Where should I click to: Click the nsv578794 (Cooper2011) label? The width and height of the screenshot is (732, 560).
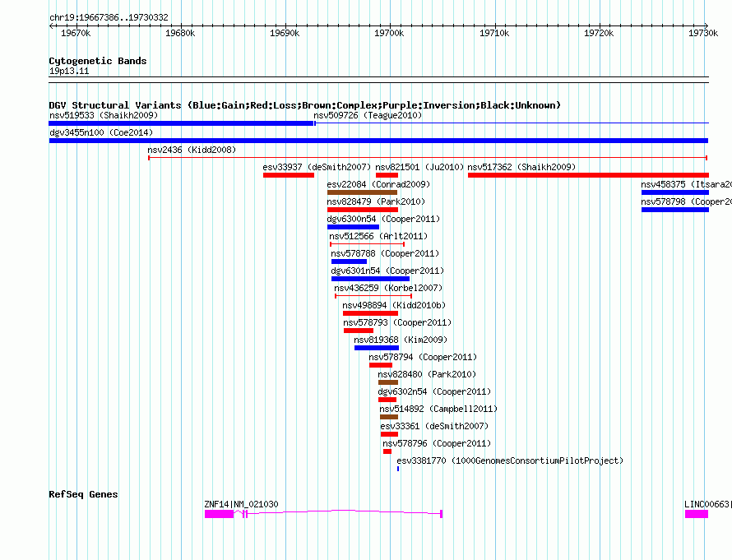(423, 357)
